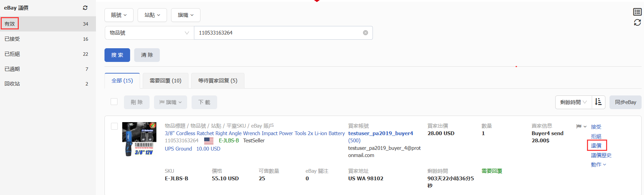Click the reload icon below list view
This screenshot has height=195, width=644.
[637, 23]
